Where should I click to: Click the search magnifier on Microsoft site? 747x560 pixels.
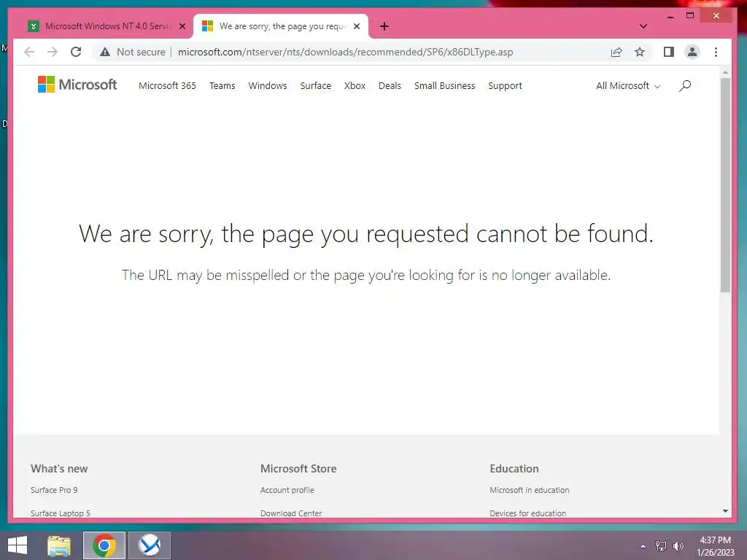pos(685,86)
